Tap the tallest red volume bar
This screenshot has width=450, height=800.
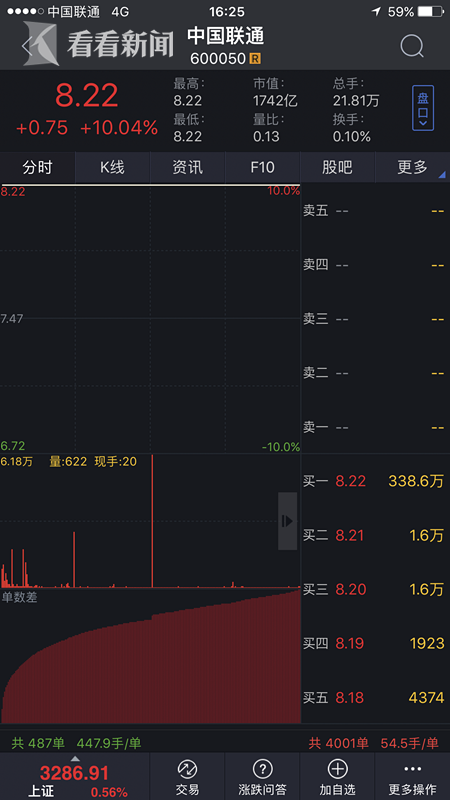pyautogui.click(x=152, y=521)
